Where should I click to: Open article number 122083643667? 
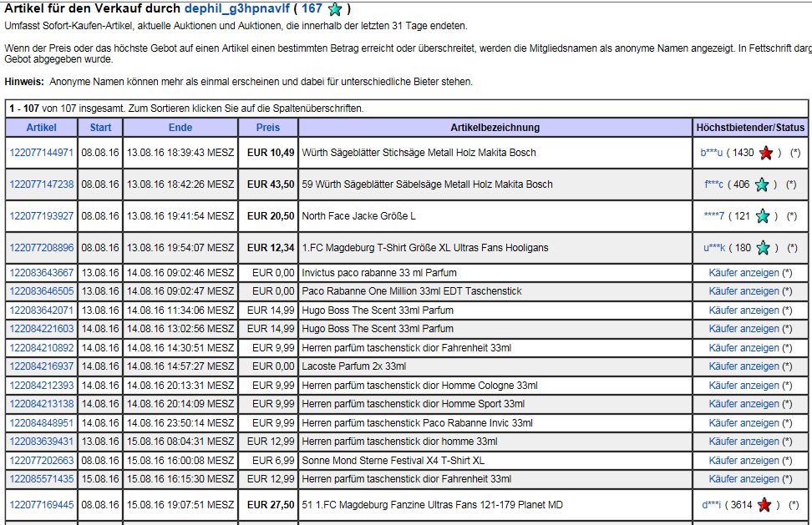coord(42,273)
